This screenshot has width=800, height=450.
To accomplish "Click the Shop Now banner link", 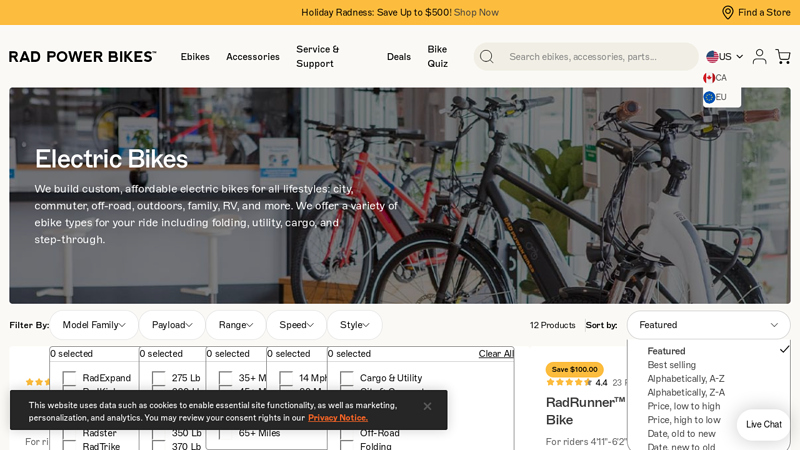I will tap(476, 12).
